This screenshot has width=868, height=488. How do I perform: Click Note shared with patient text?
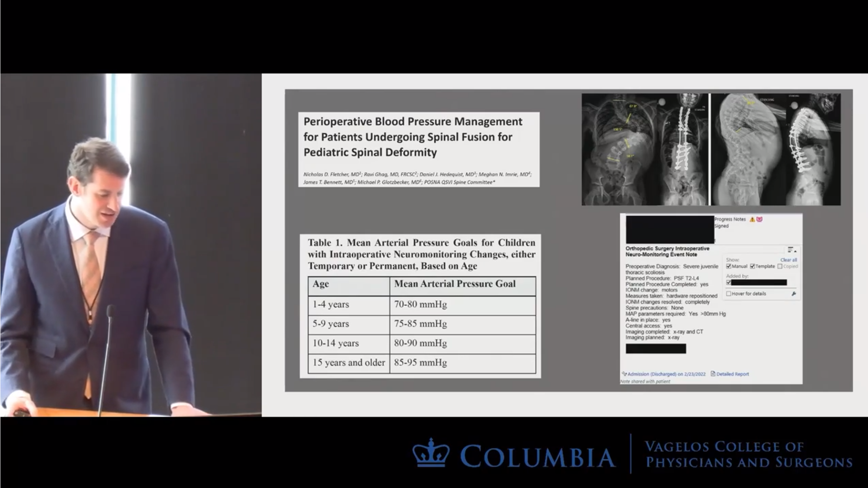pyautogui.click(x=645, y=381)
